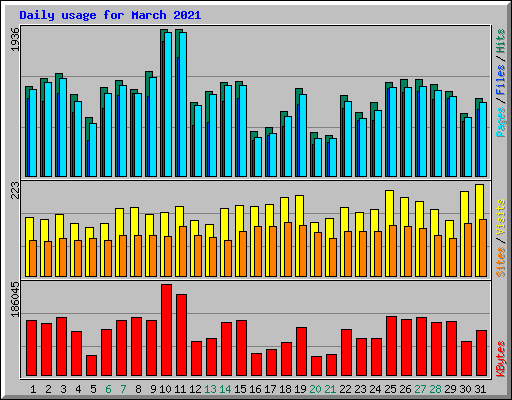512x400 pixels.
Task: Click the cyan hits bar for day 21
Action: (333, 157)
